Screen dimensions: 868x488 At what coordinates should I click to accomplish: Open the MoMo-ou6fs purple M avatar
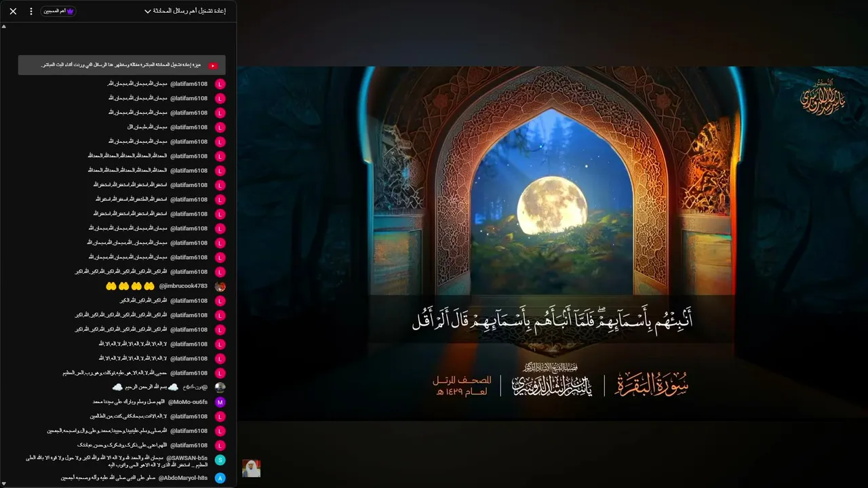220,402
